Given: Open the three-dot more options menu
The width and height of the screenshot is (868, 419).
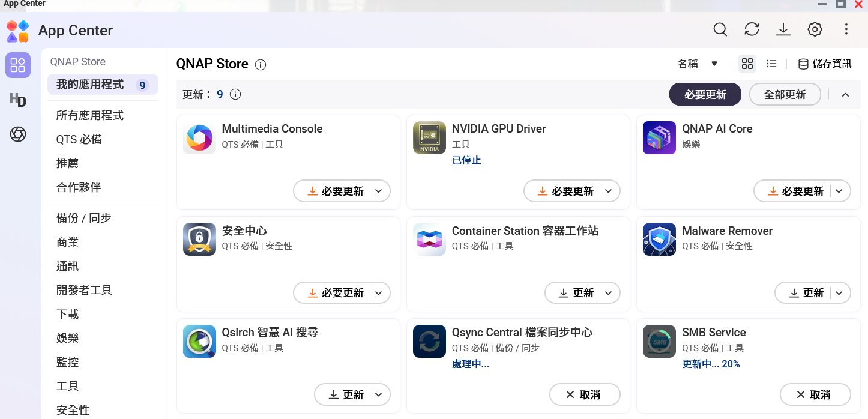Looking at the screenshot, I should [x=846, y=29].
